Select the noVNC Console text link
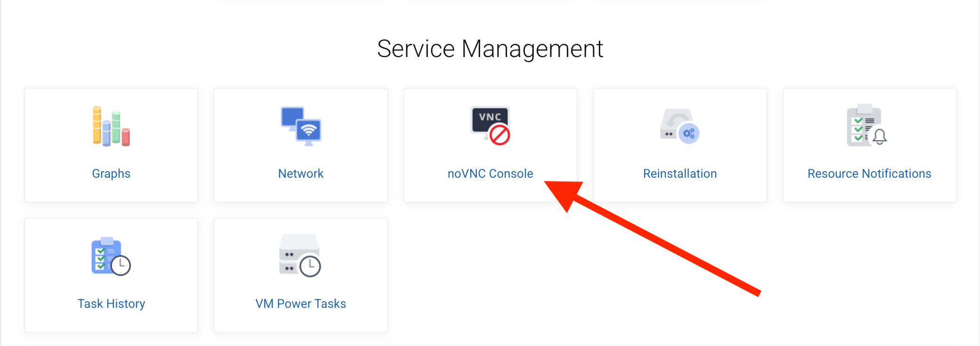Image resolution: width=980 pixels, height=346 pixels. pyautogui.click(x=490, y=173)
